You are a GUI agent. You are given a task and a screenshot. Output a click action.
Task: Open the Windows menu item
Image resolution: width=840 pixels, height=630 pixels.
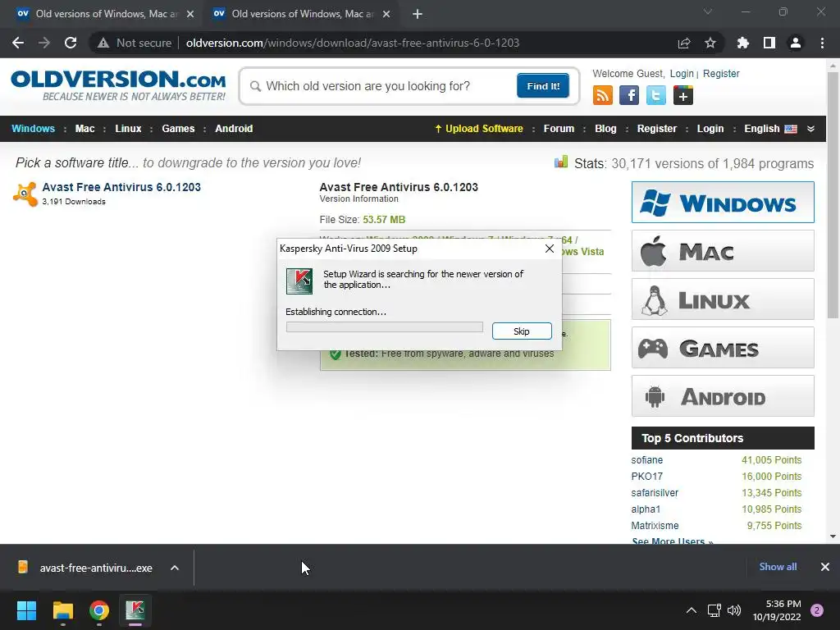coord(33,129)
